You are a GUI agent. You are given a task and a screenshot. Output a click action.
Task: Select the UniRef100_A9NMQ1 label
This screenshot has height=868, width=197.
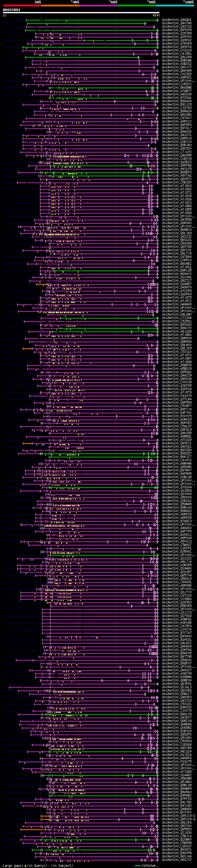(177, 436)
